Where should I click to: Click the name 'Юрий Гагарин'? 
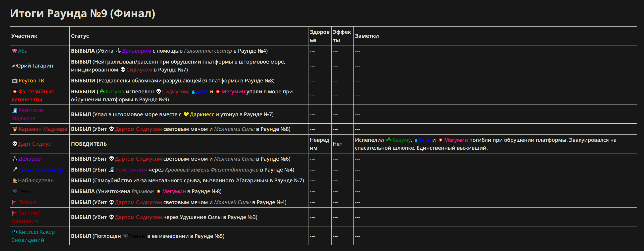[34, 66]
